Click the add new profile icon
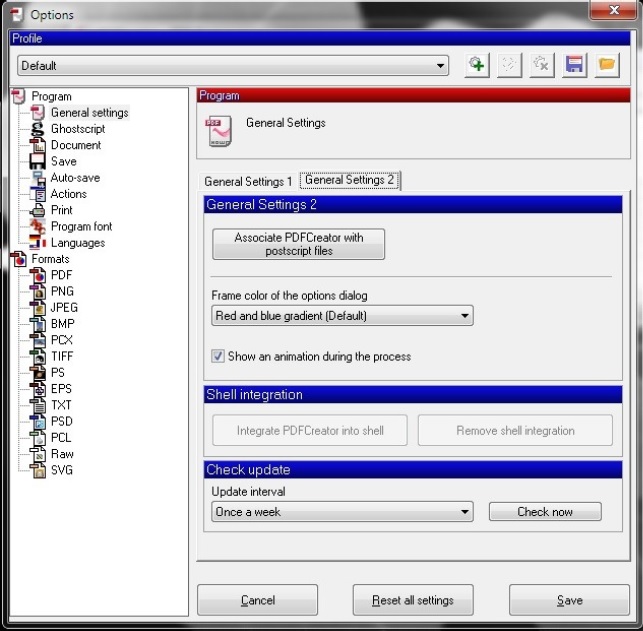The width and height of the screenshot is (643, 631). (477, 65)
